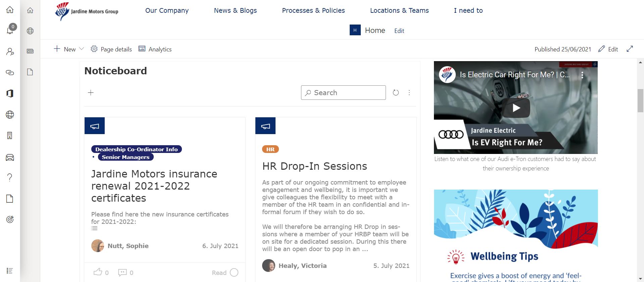Refresh the Noticeboard with the reload icon
The height and width of the screenshot is (282, 644).
(396, 93)
